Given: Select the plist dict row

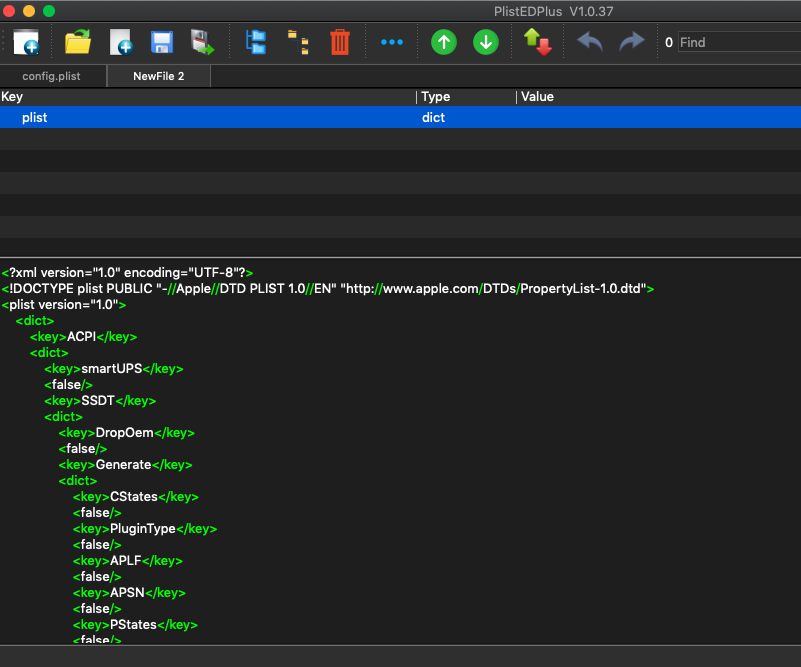Looking at the screenshot, I should point(400,117).
